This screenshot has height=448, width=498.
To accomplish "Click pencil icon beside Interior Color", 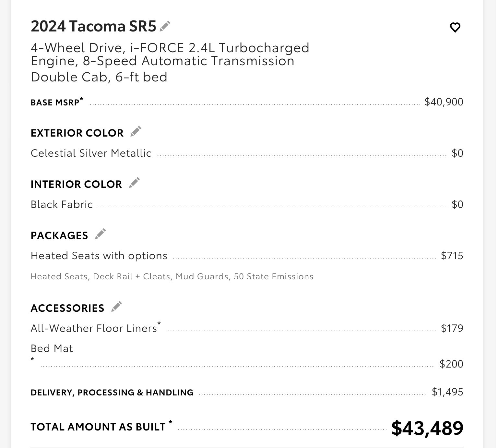I will pyautogui.click(x=134, y=183).
